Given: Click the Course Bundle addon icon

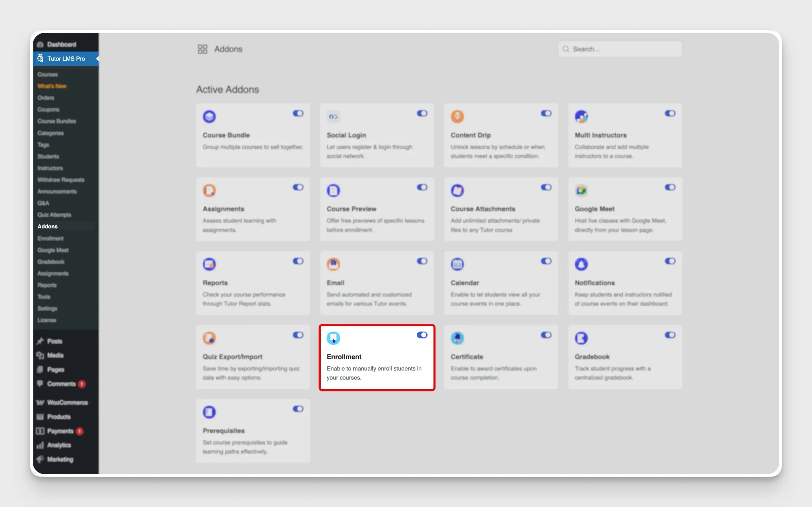Looking at the screenshot, I should (x=209, y=117).
